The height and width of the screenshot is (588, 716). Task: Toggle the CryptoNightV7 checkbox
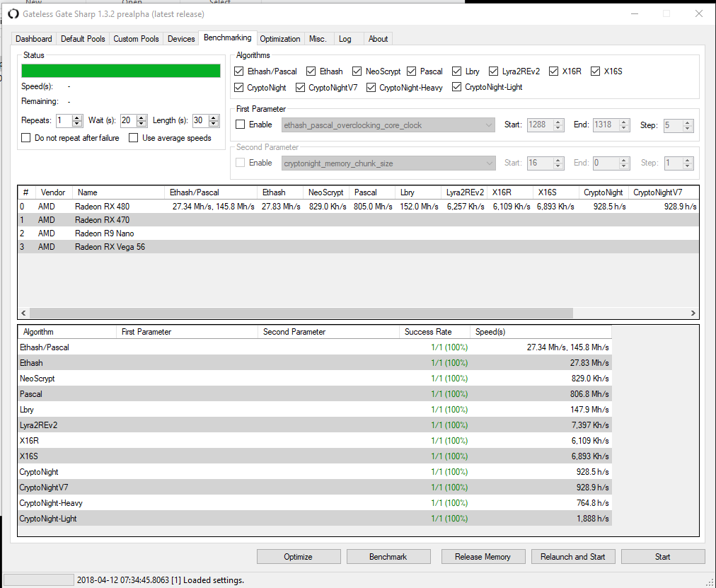(x=300, y=87)
